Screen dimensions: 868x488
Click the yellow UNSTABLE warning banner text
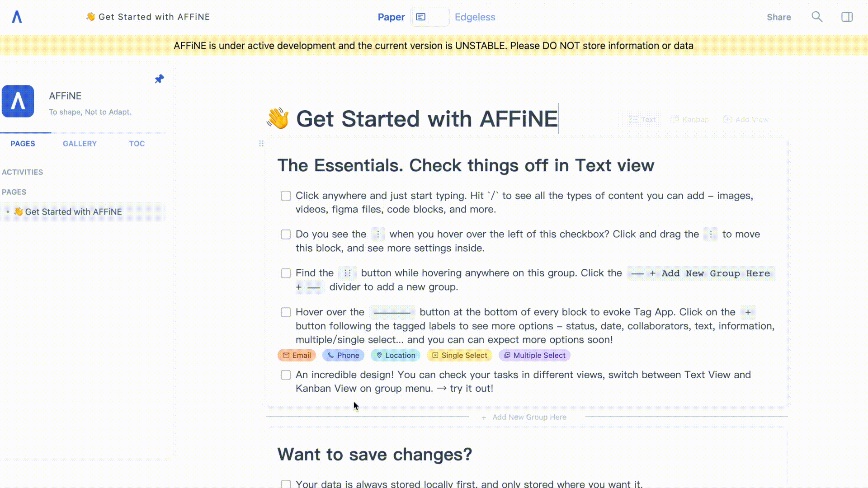[434, 46]
